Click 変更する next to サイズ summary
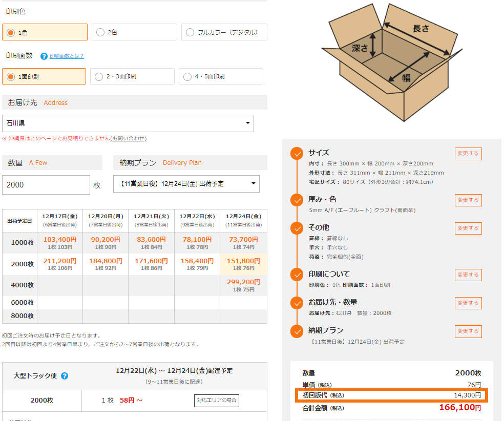 468,154
